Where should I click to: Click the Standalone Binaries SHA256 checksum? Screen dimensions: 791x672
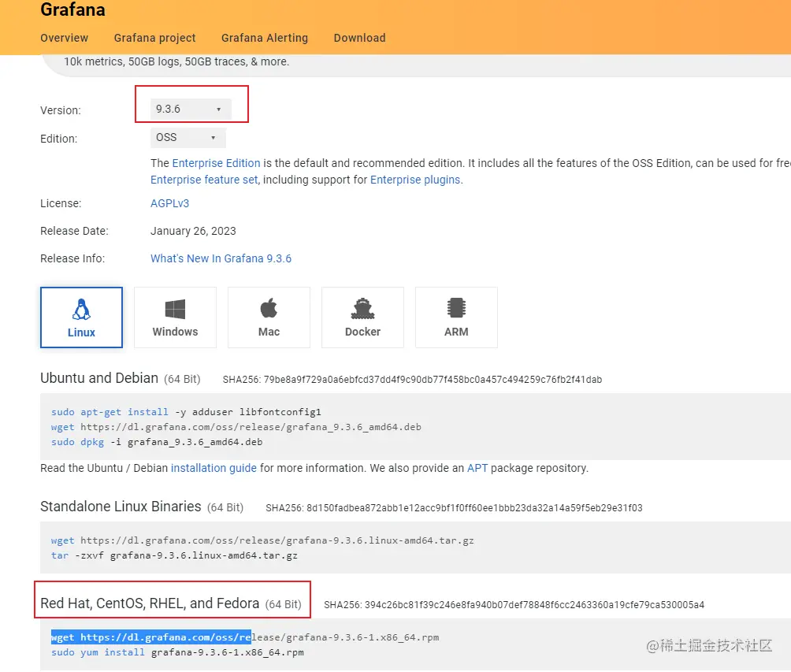(454, 507)
